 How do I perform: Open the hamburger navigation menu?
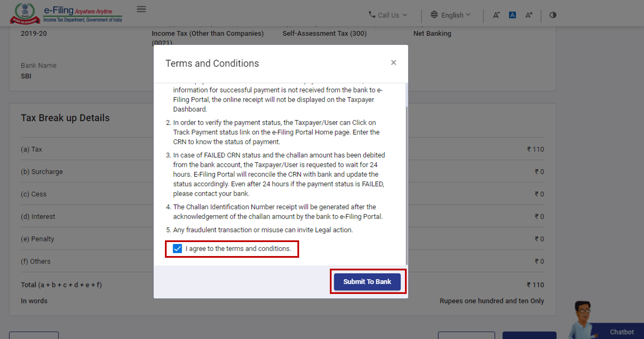pos(141,9)
